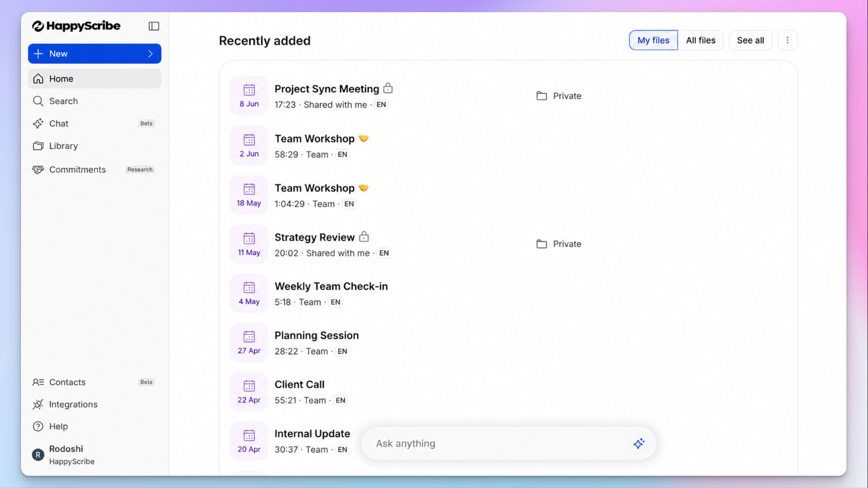Open the 58:29 Team Workshop file
Screen dimensions: 868x488
coord(314,139)
